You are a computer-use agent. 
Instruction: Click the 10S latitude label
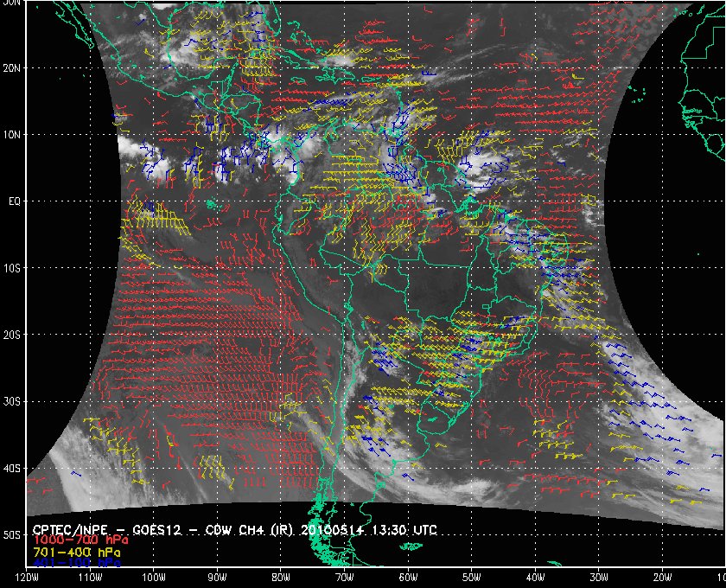(x=12, y=268)
